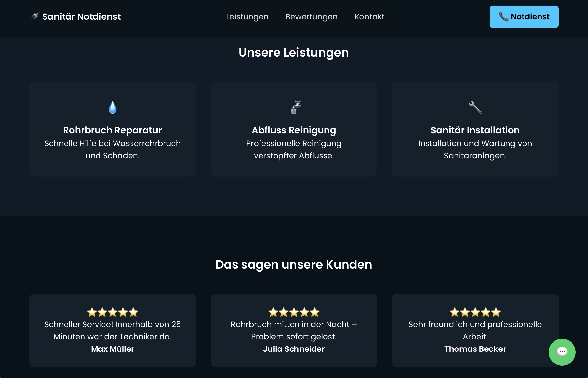Open the green chat bubble widget
The image size is (588, 378).
[x=562, y=352]
